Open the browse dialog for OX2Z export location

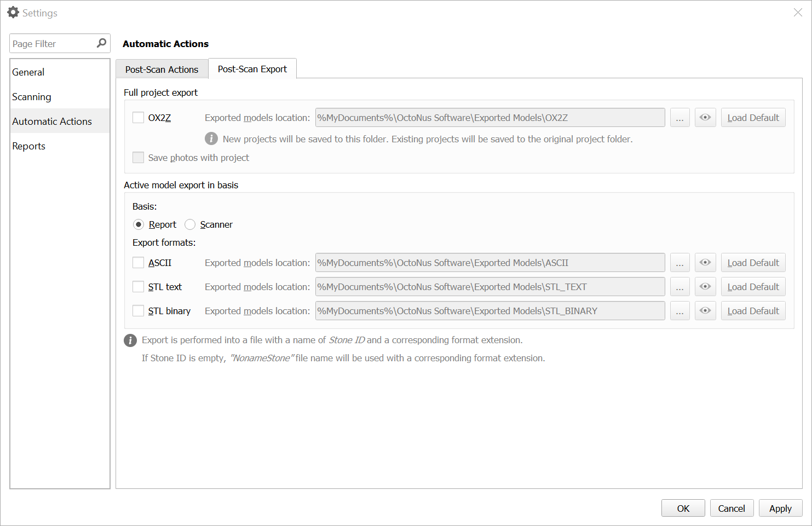click(680, 117)
